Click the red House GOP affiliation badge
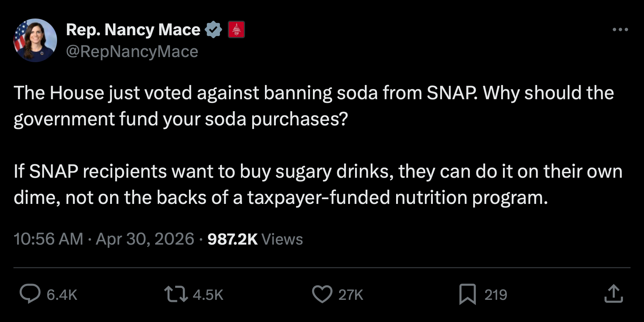Image resolution: width=644 pixels, height=322 pixels. pyautogui.click(x=236, y=30)
